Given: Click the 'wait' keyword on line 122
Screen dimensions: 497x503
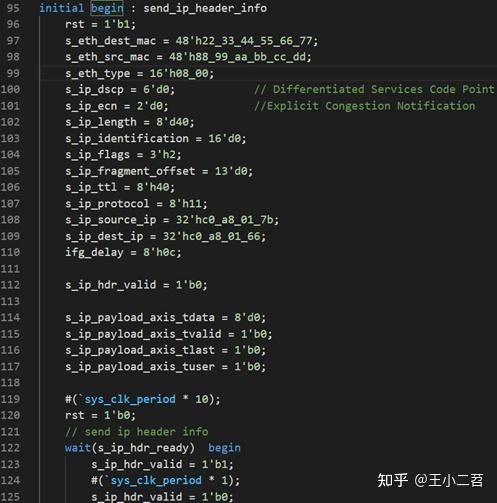Looking at the screenshot, I should click(78, 448).
